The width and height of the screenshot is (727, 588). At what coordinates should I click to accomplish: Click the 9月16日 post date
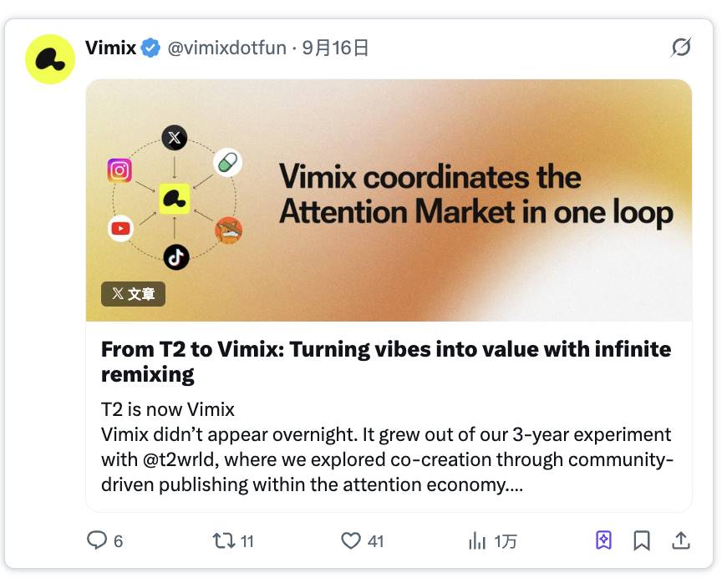point(336,48)
